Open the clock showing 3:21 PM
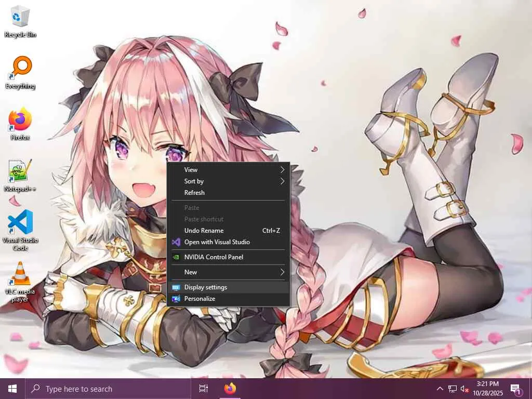This screenshot has height=399, width=532. [x=488, y=389]
